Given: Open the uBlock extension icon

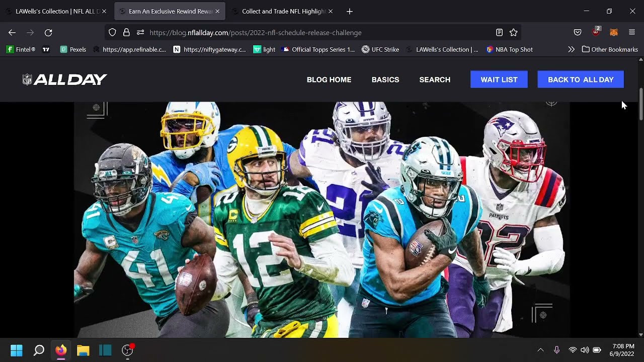Looking at the screenshot, I should coord(596,32).
